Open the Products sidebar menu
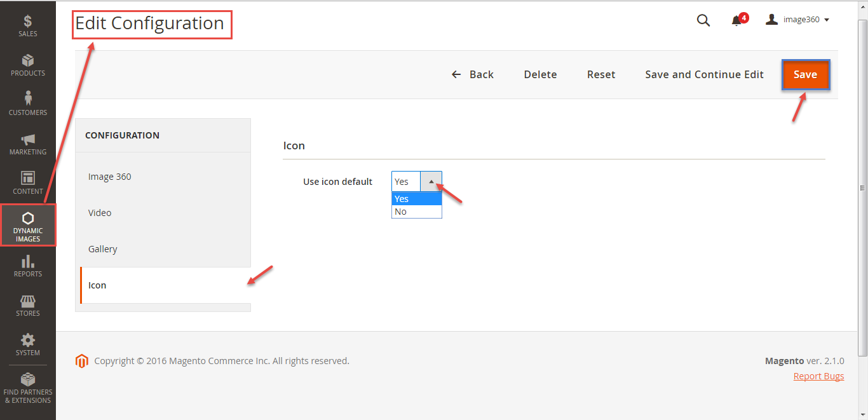The image size is (868, 420). coord(28,65)
